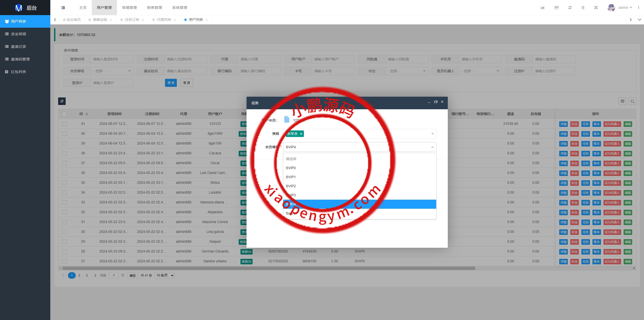Viewport: 644px width, 320px height.
Task: Expand the 是否机器人 filter dropdown
Action: [480, 71]
